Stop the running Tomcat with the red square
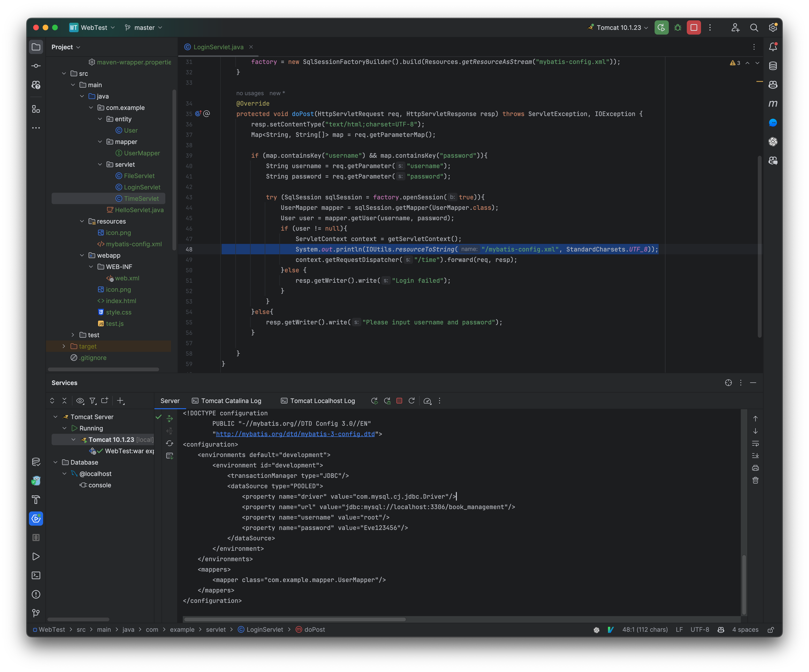The width and height of the screenshot is (809, 672). (x=694, y=27)
